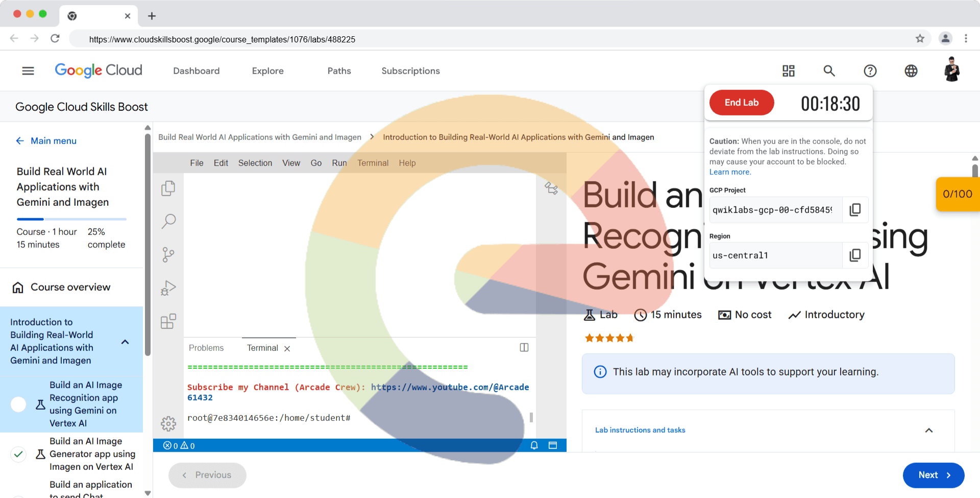Open Source Control view in editor
This screenshot has height=498, width=980.
pyautogui.click(x=168, y=254)
